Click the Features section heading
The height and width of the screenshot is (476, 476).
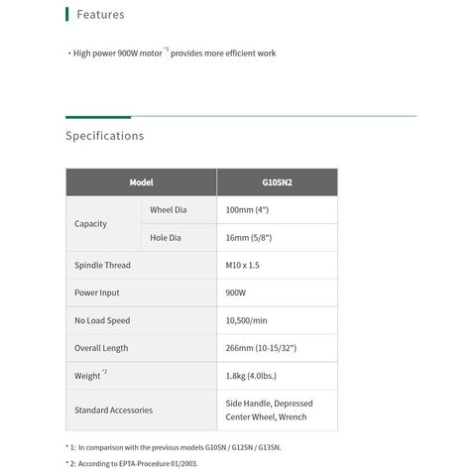(100, 15)
